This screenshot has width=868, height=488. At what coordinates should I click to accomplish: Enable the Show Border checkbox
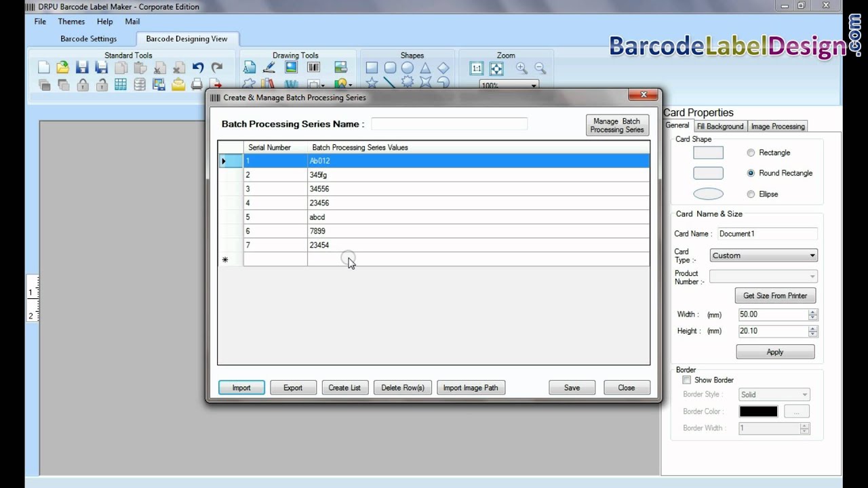pyautogui.click(x=687, y=380)
